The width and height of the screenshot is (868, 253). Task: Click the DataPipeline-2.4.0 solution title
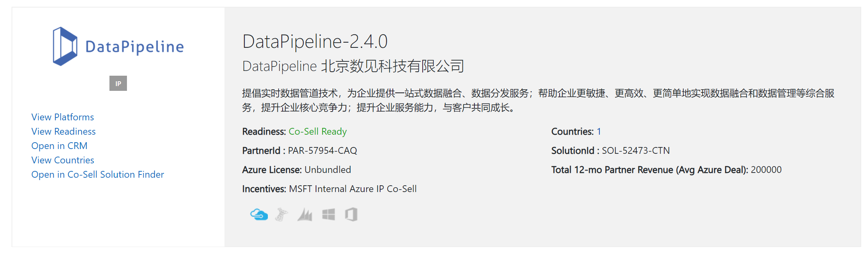[x=315, y=41]
